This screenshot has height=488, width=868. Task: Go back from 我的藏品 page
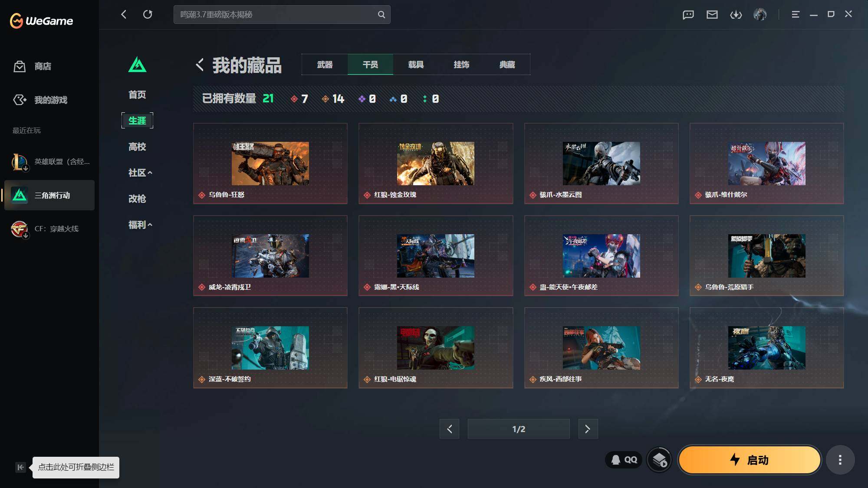(200, 65)
